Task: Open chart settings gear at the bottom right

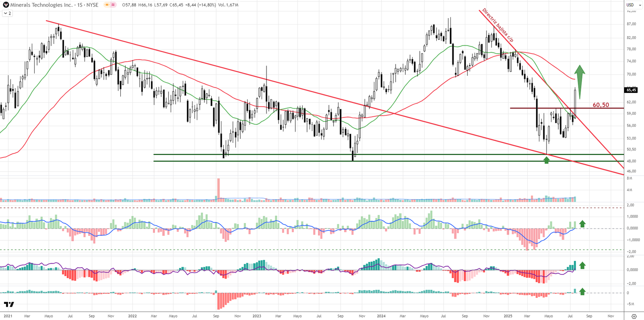Action: [x=634, y=316]
